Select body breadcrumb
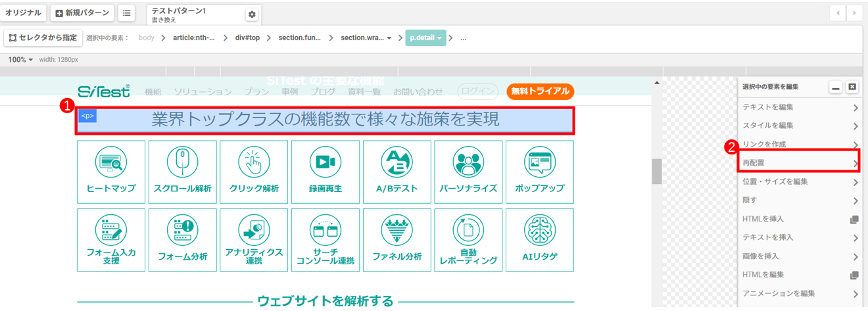Image resolution: width=868 pixels, height=311 pixels. (x=146, y=38)
